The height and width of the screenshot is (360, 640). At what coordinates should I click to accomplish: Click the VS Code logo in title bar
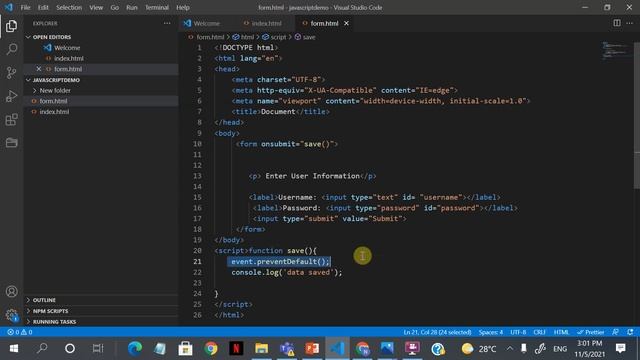[9, 7]
